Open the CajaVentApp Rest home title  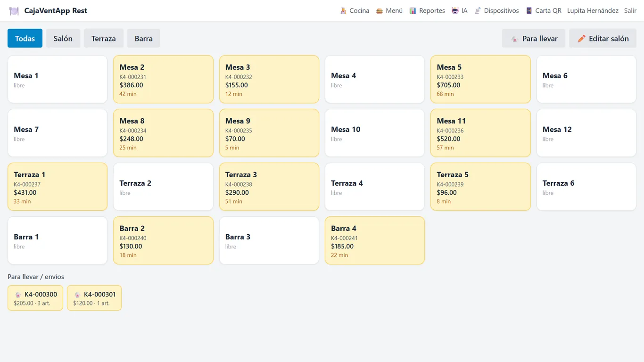[56, 10]
